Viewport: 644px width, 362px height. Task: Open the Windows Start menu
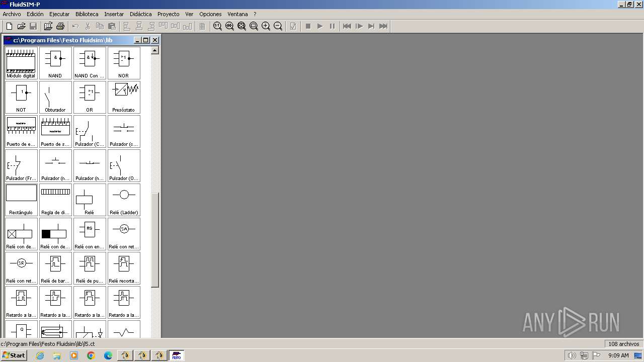(14, 355)
